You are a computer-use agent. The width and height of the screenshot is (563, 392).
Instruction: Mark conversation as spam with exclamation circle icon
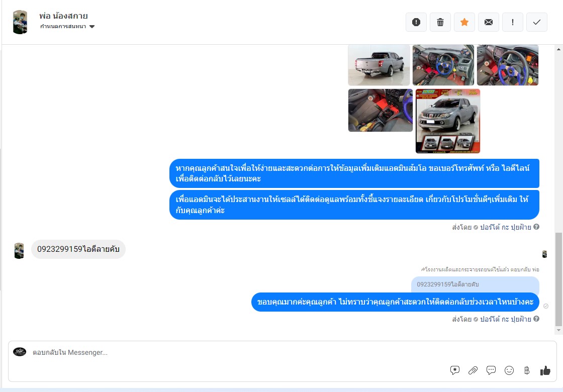(416, 22)
